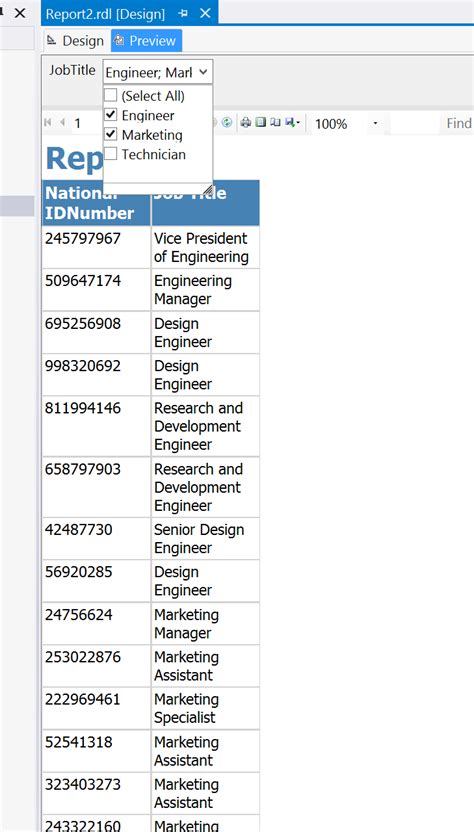Open the export save dropdown icon
The image size is (474, 832).
pyautogui.click(x=292, y=123)
